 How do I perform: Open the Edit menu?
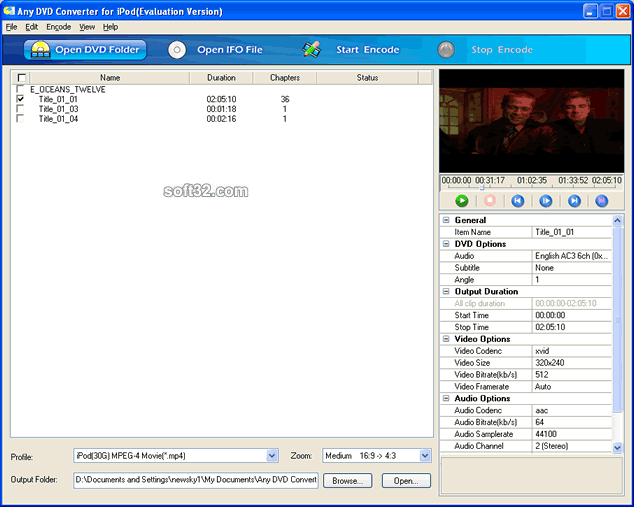pos(32,27)
